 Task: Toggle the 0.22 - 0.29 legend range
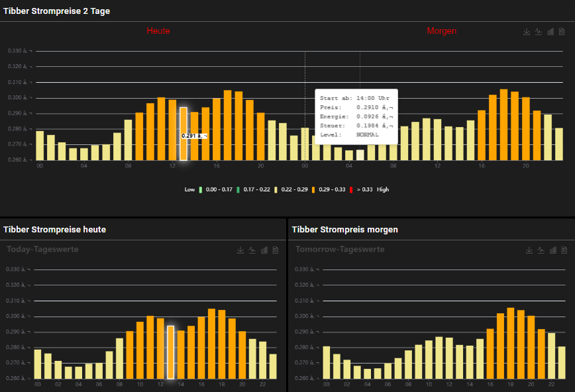point(291,189)
